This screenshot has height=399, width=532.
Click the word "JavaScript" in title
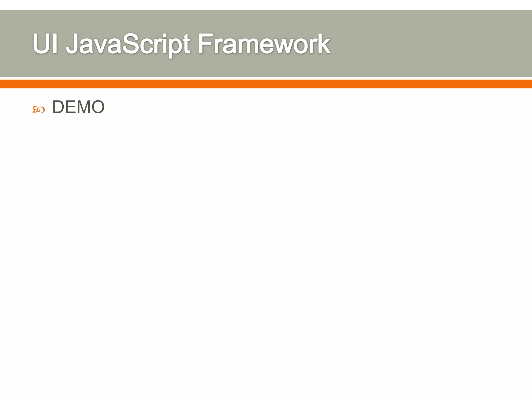128,44
